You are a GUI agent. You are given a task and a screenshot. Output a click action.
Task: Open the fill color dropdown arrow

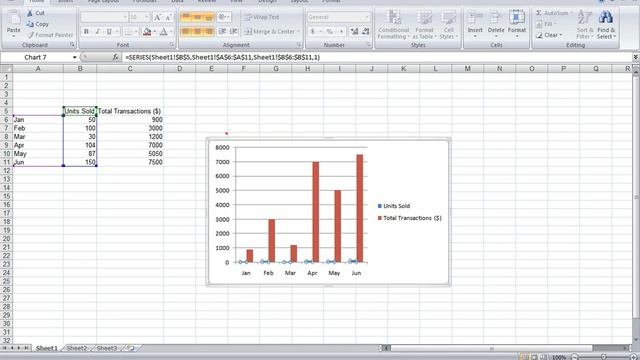point(154,31)
